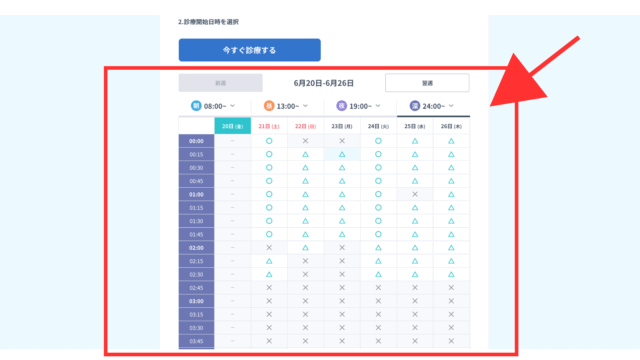Click the 2.診療開始日時を選択 heading
This screenshot has height=360, width=640.
[209, 22]
